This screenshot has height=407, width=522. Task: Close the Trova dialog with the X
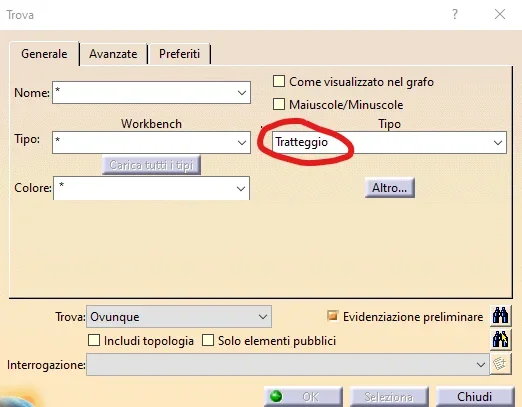pos(500,14)
